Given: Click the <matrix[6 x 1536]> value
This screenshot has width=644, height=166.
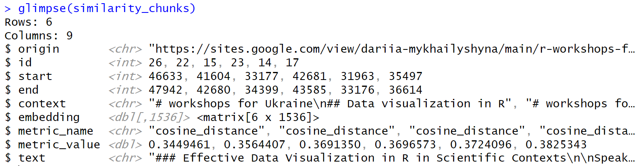Looking at the screenshot, I should pos(258,117).
